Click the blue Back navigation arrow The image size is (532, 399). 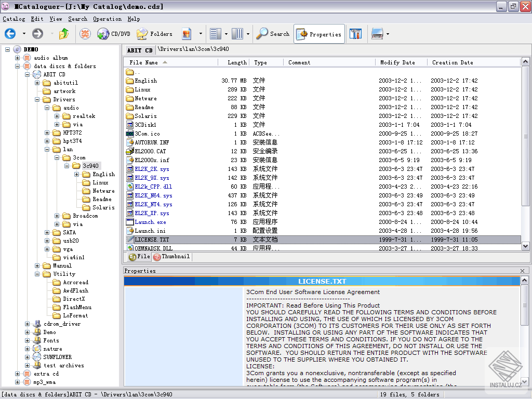(10, 34)
